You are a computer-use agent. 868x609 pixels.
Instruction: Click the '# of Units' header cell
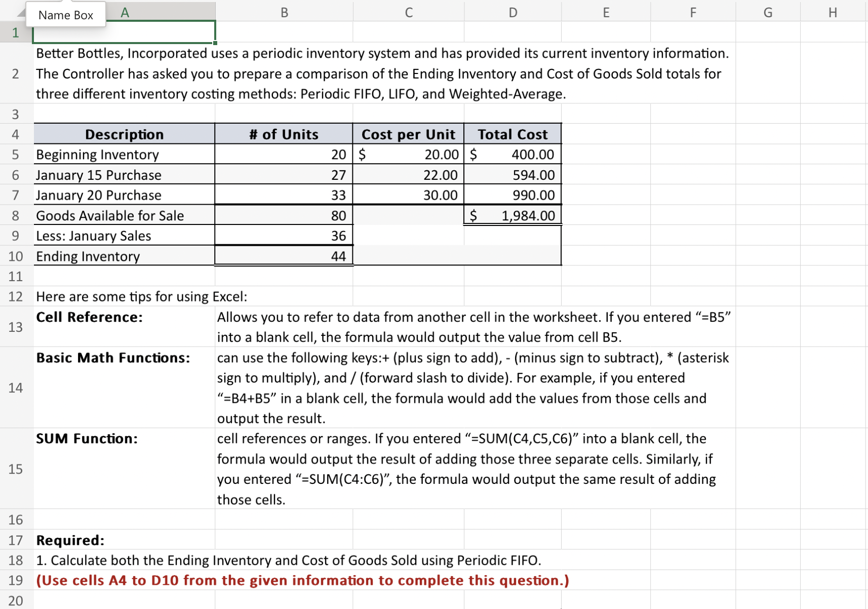pos(284,134)
